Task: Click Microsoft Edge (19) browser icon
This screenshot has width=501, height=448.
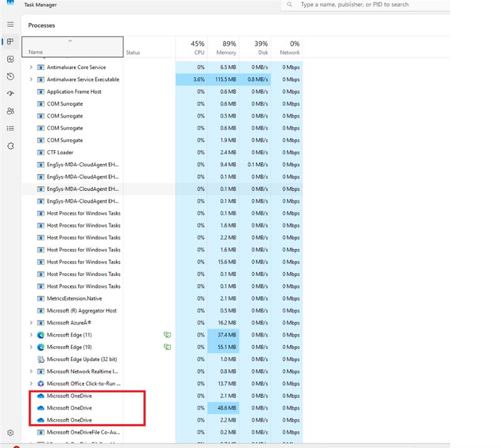Action: click(41, 347)
